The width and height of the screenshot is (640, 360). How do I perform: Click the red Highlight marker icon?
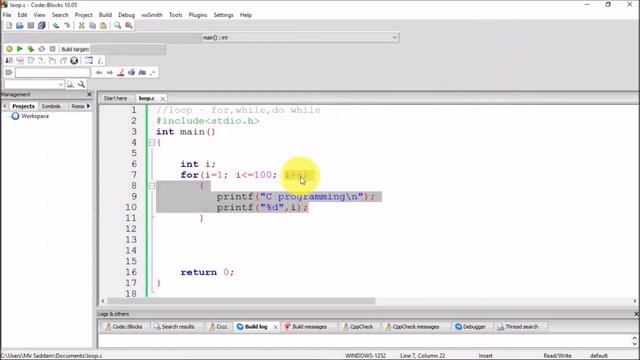(x=121, y=73)
